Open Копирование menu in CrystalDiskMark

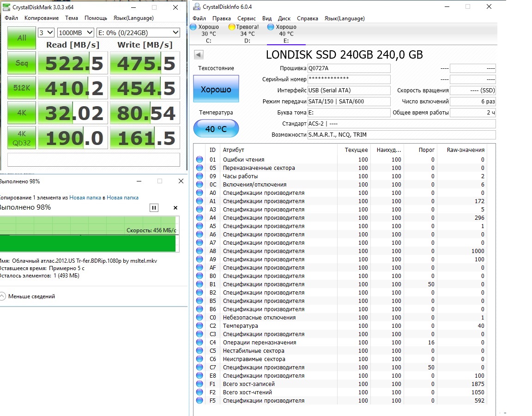click(x=42, y=18)
